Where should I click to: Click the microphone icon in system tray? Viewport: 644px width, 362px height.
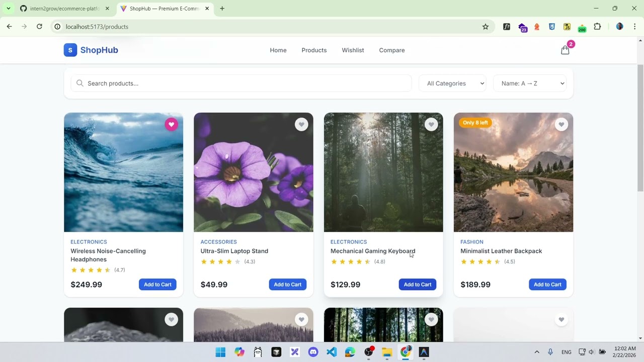coord(550,352)
